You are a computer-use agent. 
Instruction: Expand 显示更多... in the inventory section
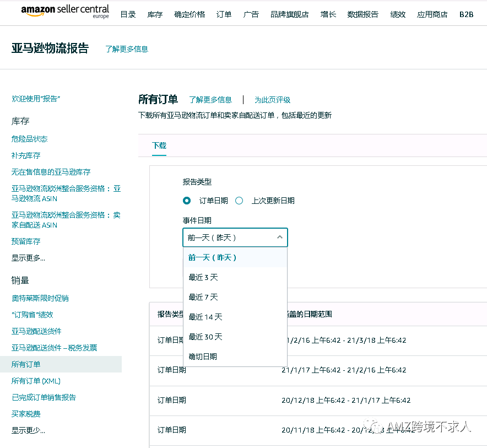click(28, 259)
